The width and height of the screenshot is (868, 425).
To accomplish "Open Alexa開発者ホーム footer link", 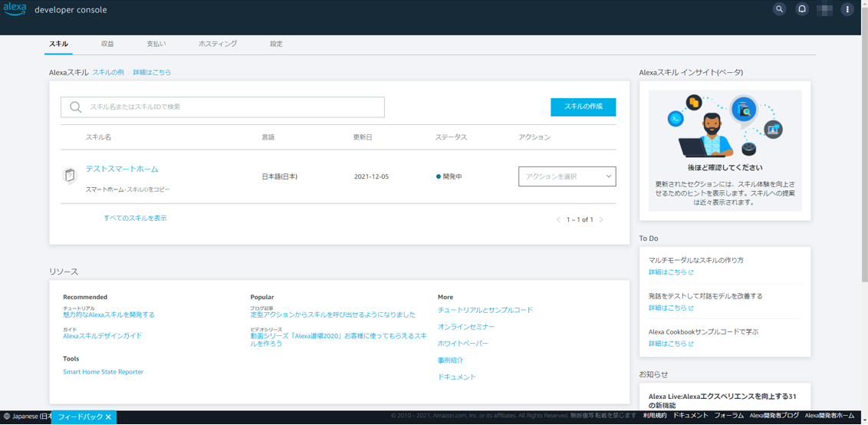I will click(829, 416).
